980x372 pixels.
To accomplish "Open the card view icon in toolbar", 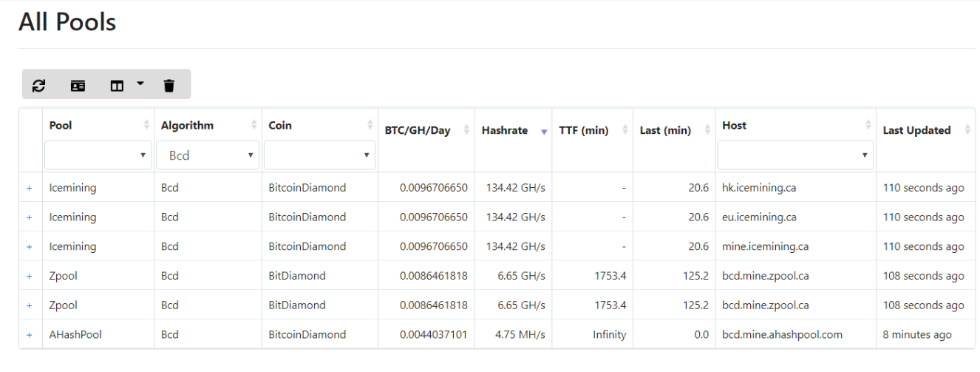I will (78, 86).
